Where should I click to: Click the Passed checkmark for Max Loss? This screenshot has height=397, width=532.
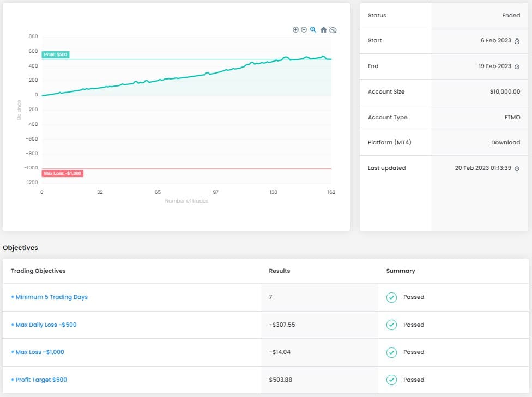click(x=391, y=352)
